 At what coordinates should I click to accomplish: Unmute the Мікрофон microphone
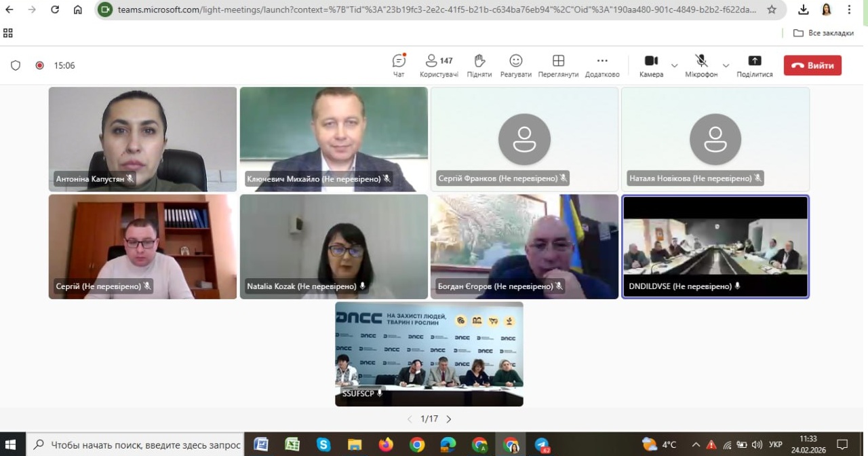point(701,65)
